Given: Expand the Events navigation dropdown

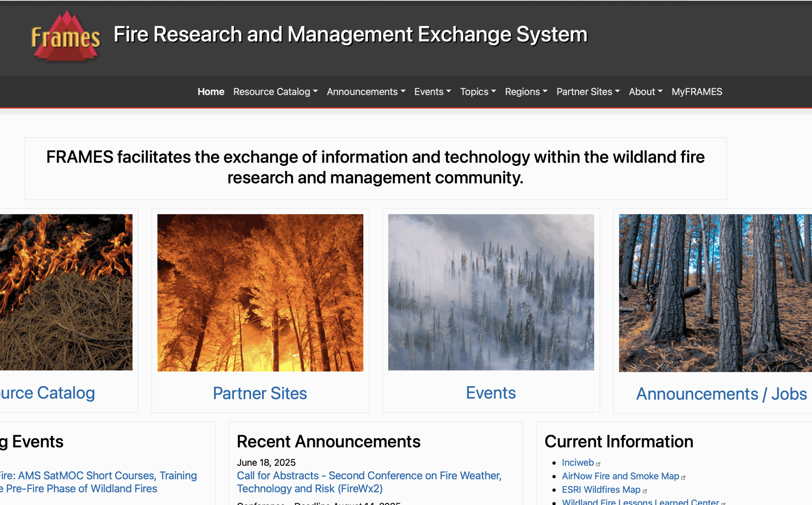Looking at the screenshot, I should point(432,92).
